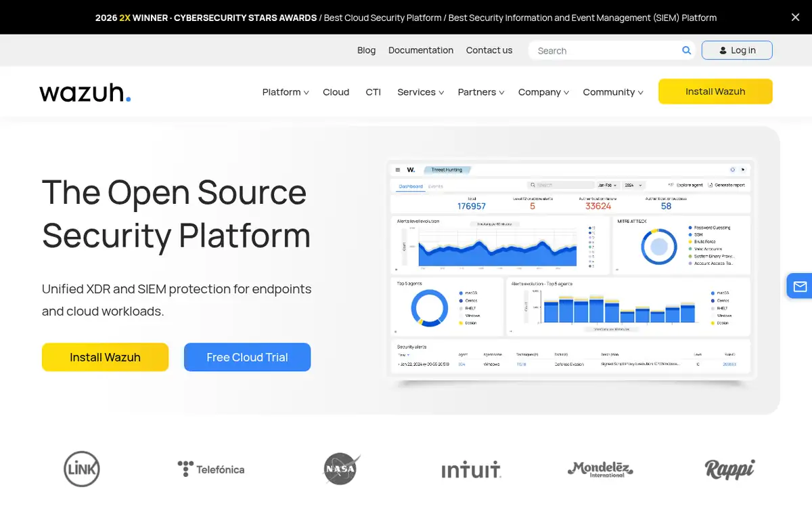Click the Intuit logo
This screenshot has height=508, width=812.
tap(472, 469)
